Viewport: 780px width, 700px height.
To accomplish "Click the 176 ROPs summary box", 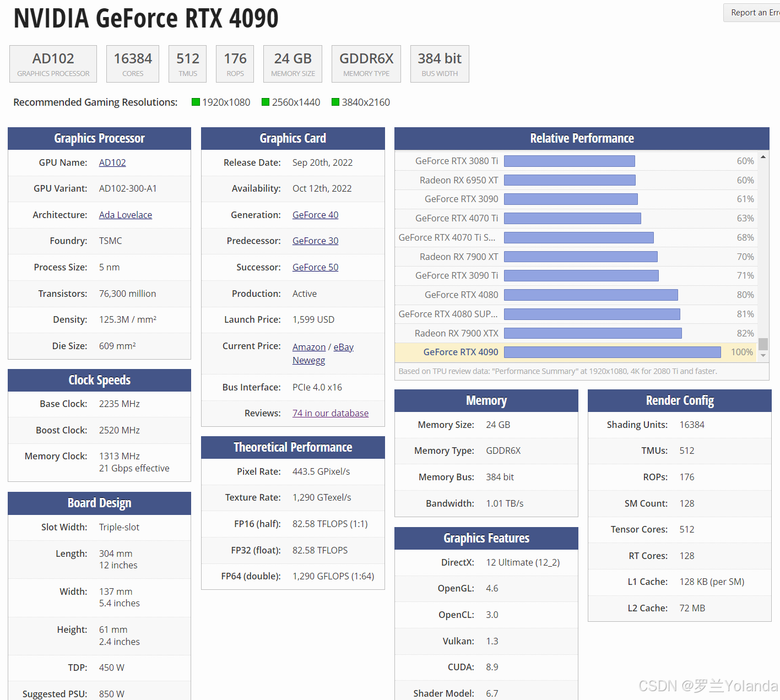I will [235, 64].
